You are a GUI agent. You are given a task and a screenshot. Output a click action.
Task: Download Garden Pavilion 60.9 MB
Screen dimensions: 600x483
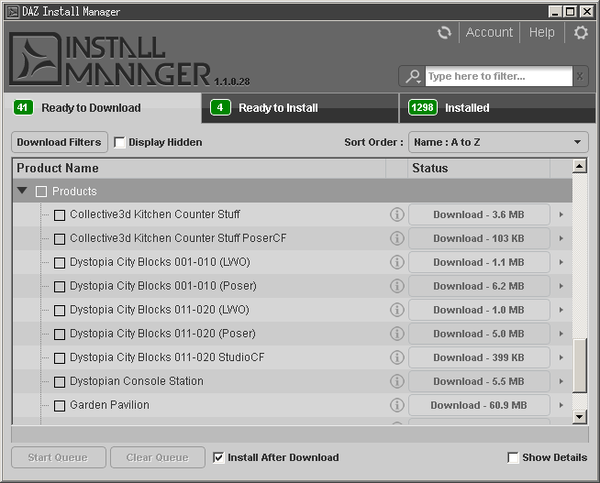pos(479,405)
